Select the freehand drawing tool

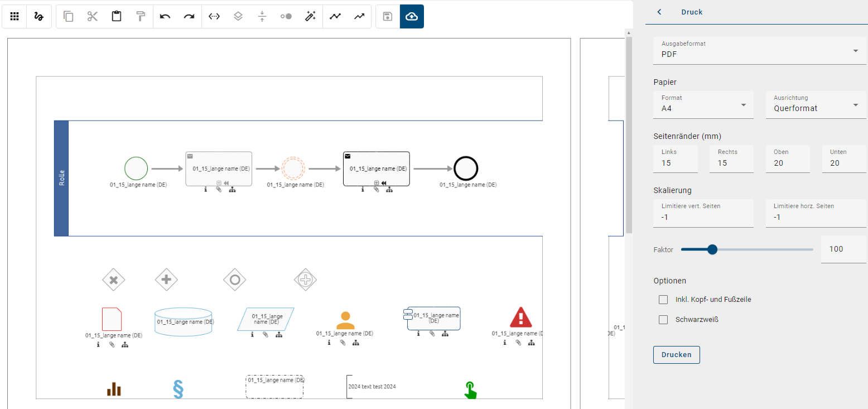click(38, 16)
